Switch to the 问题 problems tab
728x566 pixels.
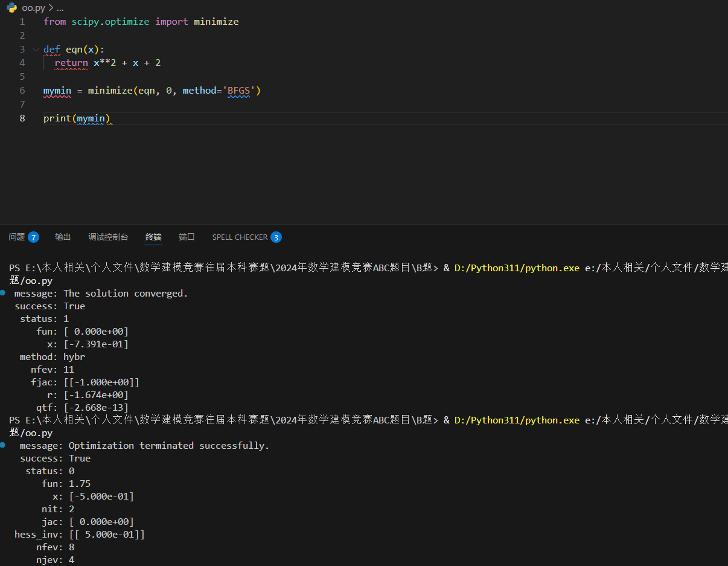(x=17, y=237)
